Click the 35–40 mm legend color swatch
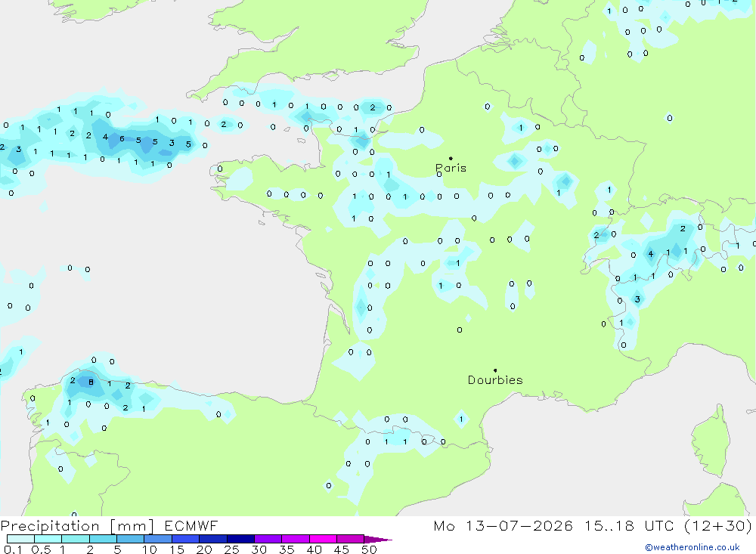The height and width of the screenshot is (554, 756). coord(296,539)
